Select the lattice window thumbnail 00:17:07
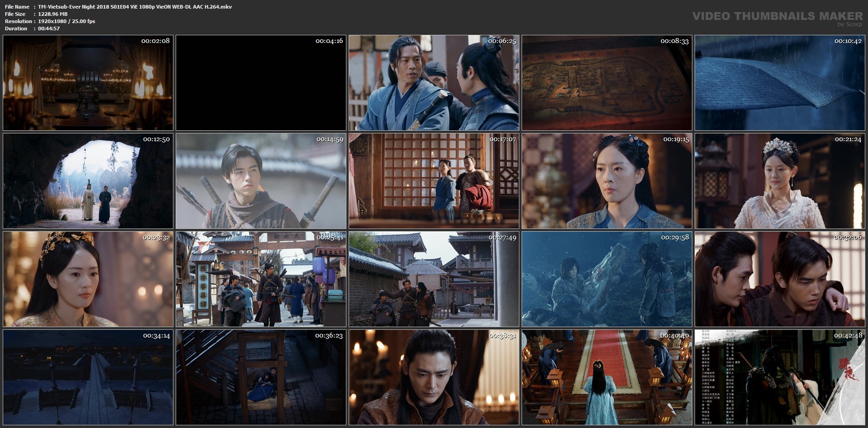 click(434, 181)
